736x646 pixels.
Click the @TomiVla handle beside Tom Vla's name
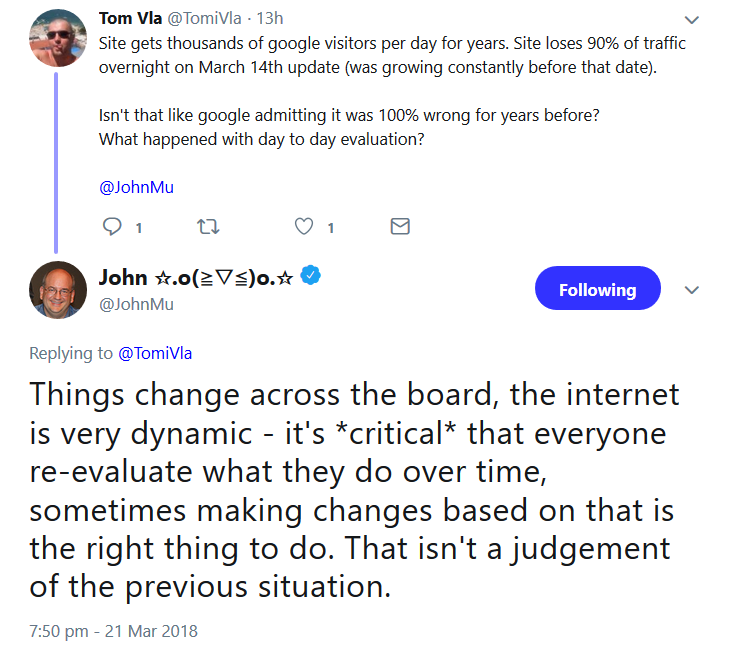tap(199, 19)
